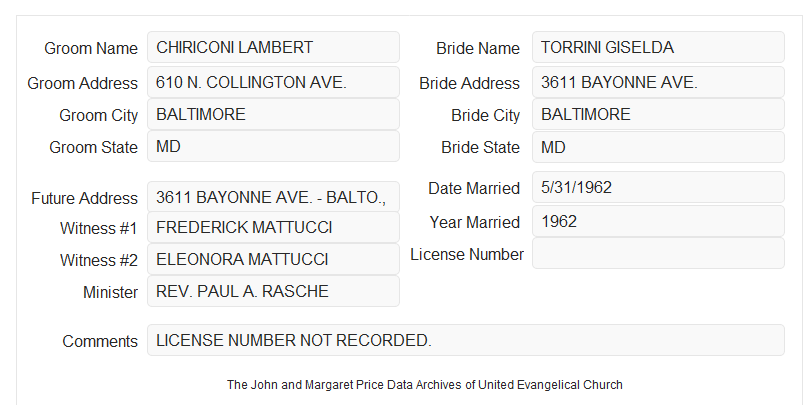805x405 pixels.
Task: Click the Bride Address input box
Action: click(658, 82)
